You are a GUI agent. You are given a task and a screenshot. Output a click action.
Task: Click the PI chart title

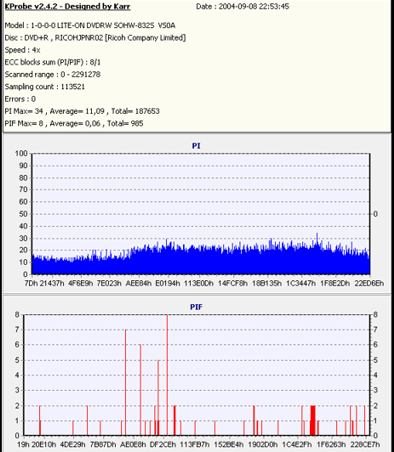pos(196,146)
